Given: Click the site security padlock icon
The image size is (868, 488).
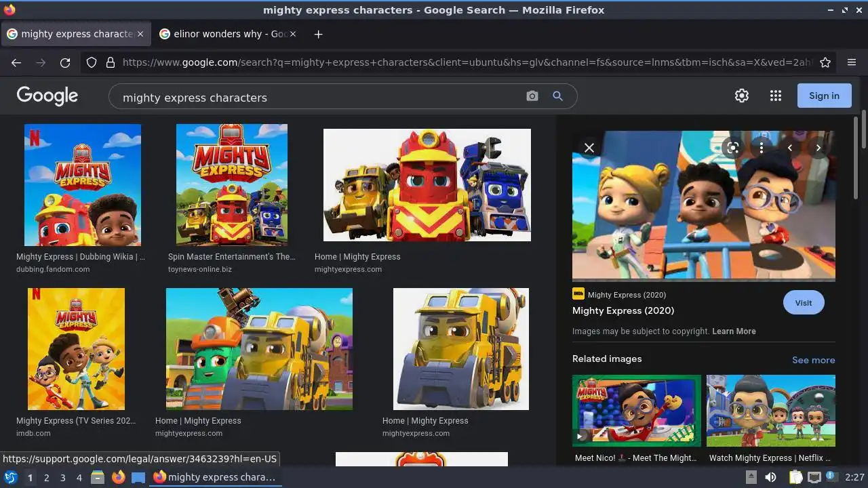Looking at the screenshot, I should (x=111, y=62).
